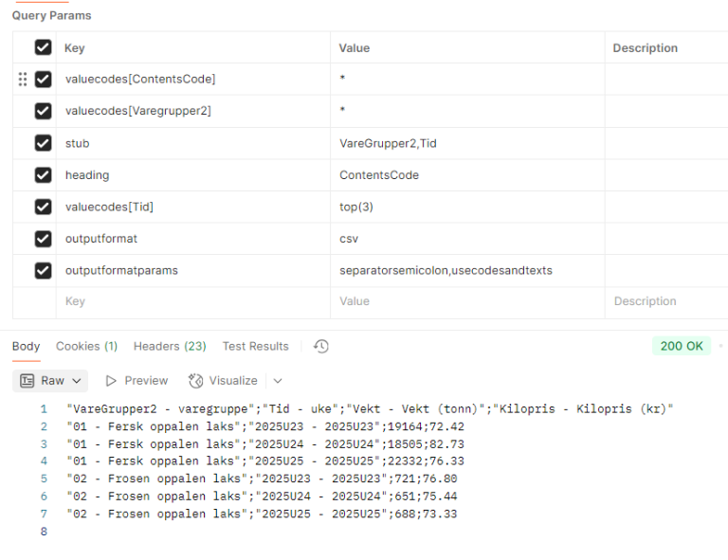
Task: Click the drag handle beside valuecodes[ContentsCode]
Action: [23, 80]
